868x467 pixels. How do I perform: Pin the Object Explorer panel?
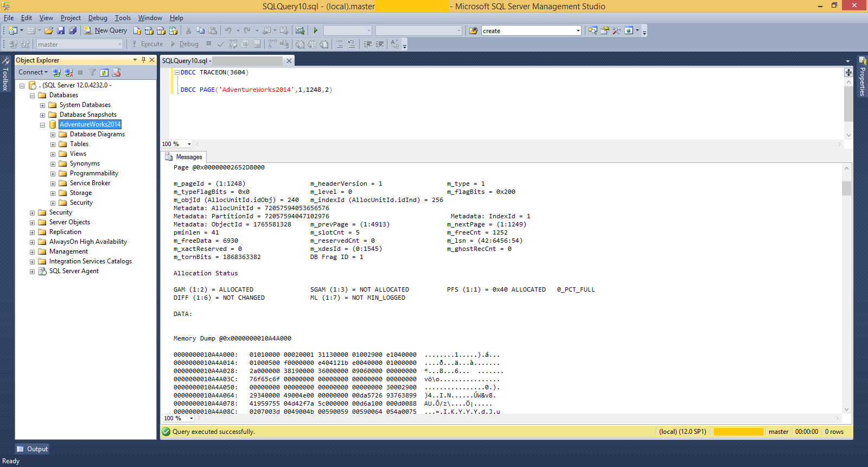(143, 60)
